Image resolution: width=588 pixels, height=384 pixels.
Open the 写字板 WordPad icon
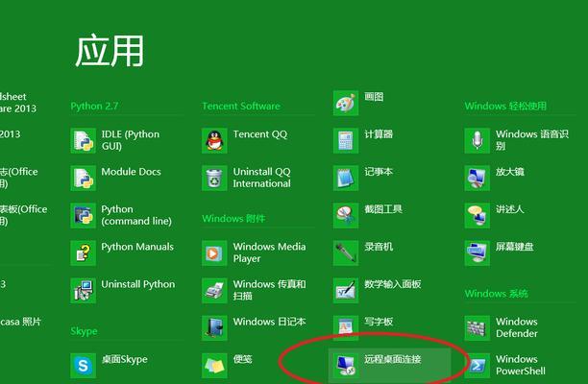pyautogui.click(x=346, y=327)
